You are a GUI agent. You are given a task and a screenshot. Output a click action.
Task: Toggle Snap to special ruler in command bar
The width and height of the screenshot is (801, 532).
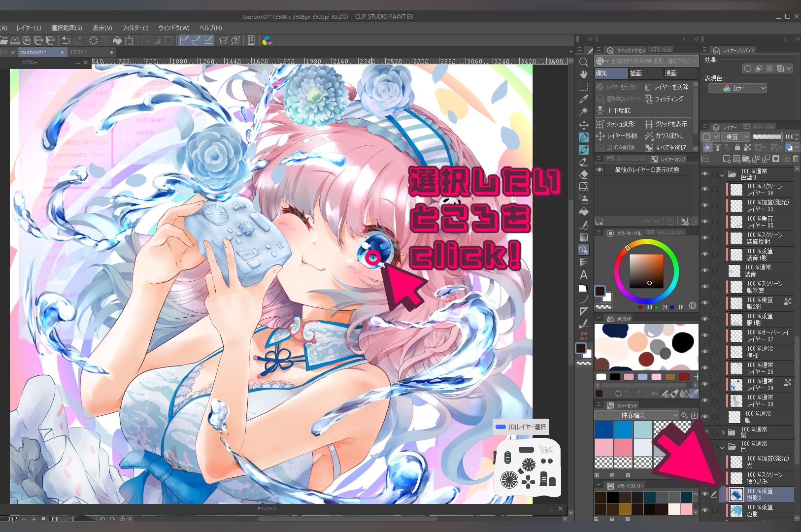[x=196, y=40]
